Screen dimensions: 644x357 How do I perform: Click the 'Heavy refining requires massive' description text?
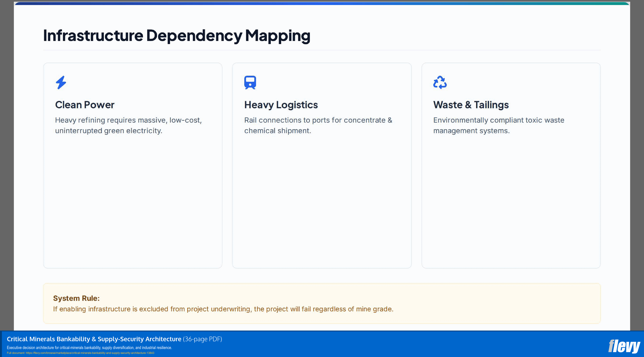point(128,125)
